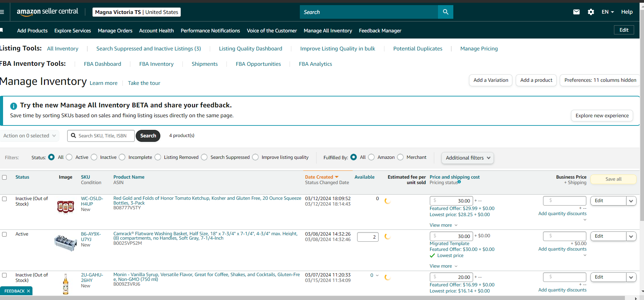This screenshot has height=300, width=644.
Task: Expand View more for Tomato Ketchup pricing
Action: pyautogui.click(x=443, y=225)
